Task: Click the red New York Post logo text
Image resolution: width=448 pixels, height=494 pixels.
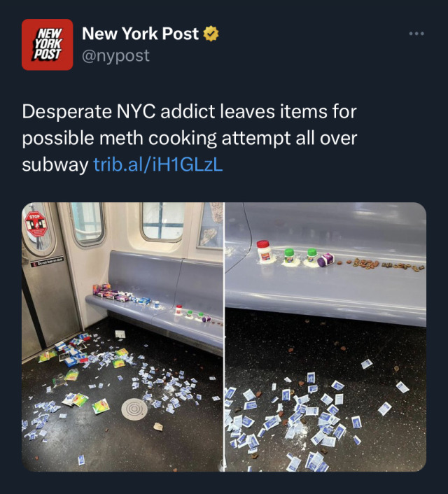Action: pos(48,44)
